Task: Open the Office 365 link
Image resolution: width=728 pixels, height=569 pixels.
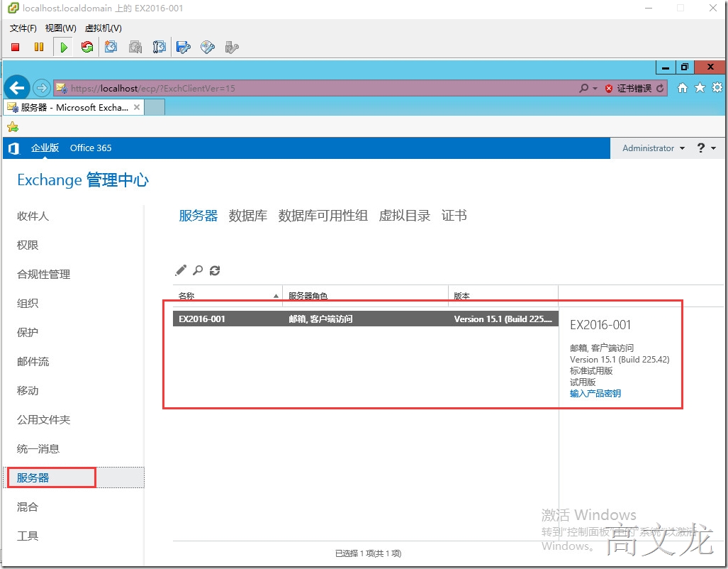Action: click(91, 148)
